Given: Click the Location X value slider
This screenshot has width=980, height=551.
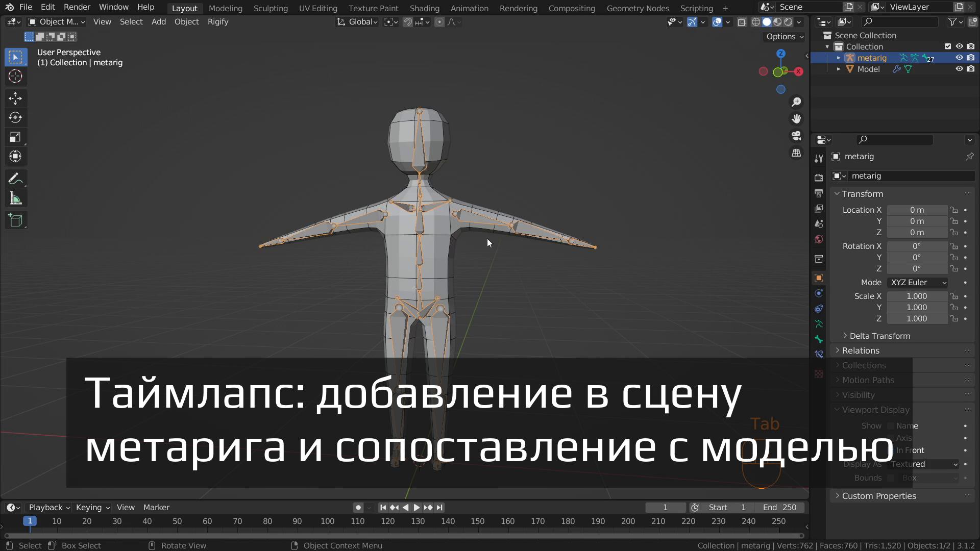Looking at the screenshot, I should point(917,210).
